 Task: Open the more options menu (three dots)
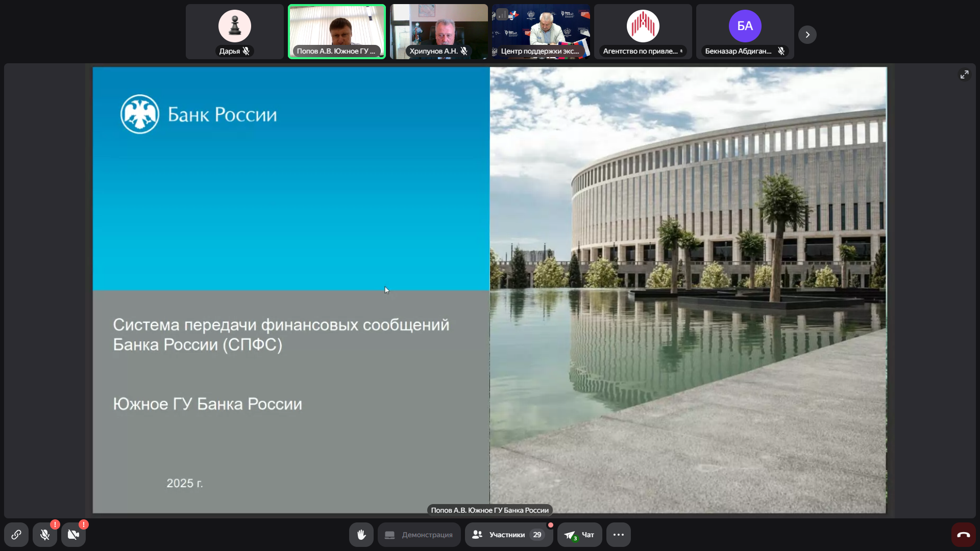click(619, 535)
